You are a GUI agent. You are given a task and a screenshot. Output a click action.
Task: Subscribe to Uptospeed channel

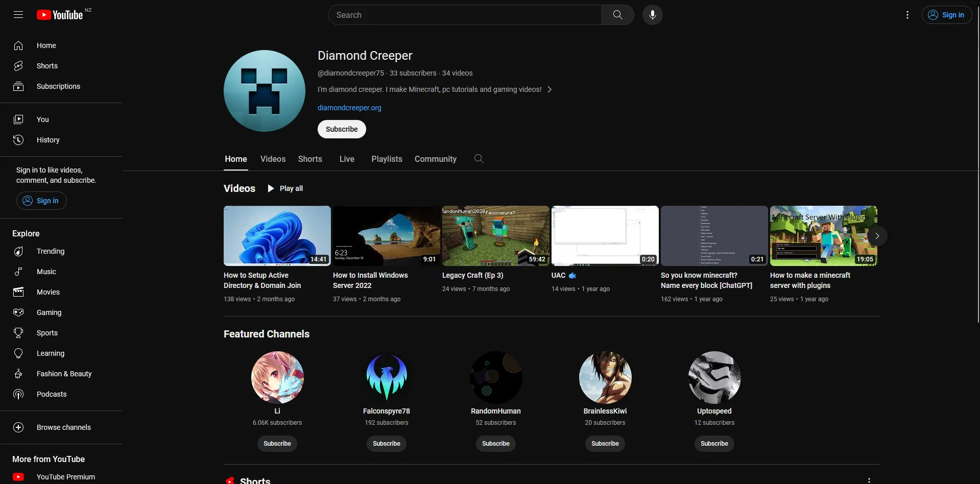(x=714, y=444)
